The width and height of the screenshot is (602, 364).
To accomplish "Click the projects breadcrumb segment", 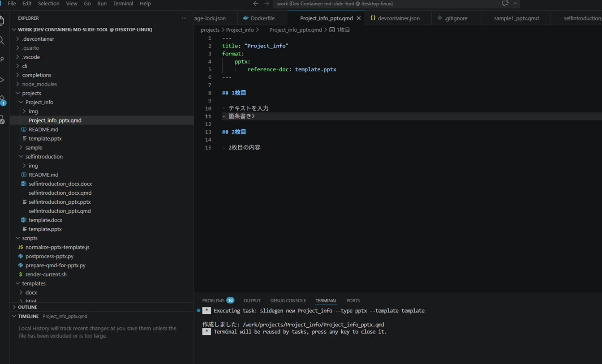I will point(210,30).
